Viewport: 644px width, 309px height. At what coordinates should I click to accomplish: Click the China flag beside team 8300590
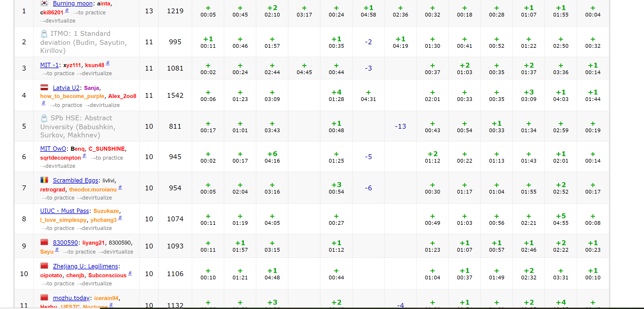pyautogui.click(x=44, y=242)
